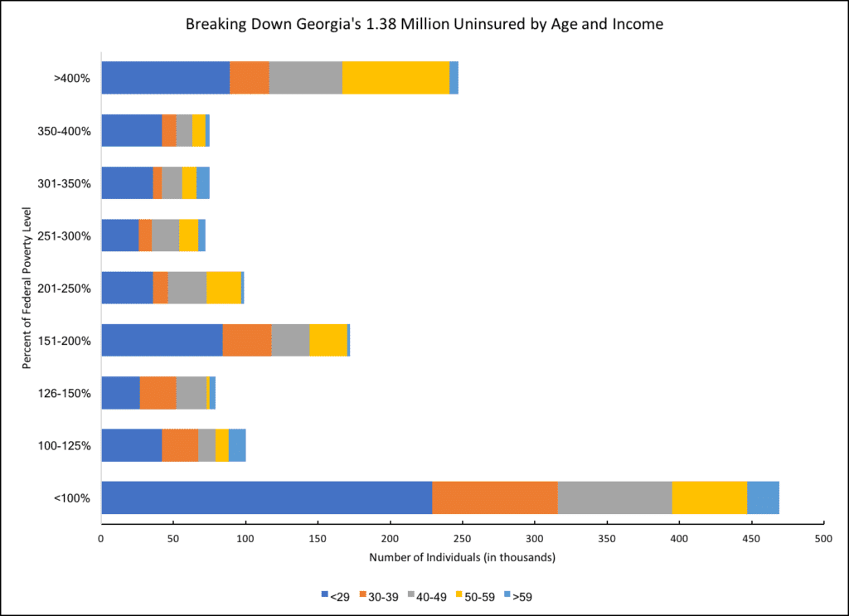
Task: Select the light blue end of the 100-125% bar
Action: tap(237, 445)
